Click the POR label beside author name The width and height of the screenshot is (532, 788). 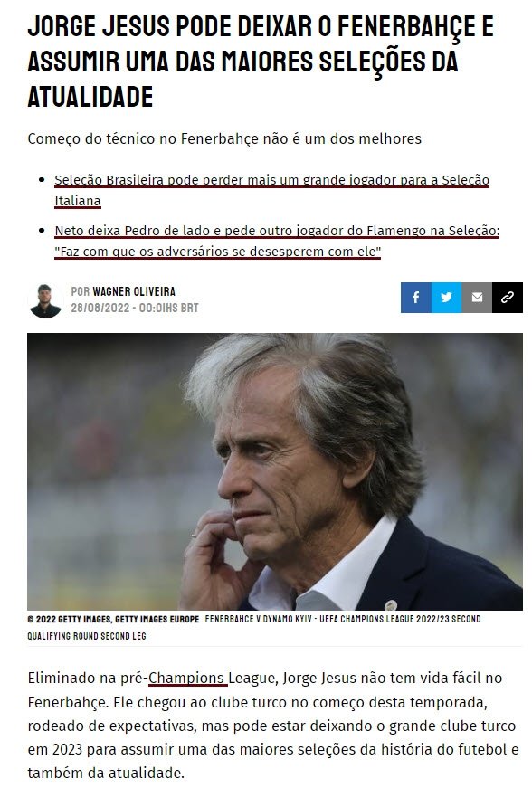coord(81,291)
